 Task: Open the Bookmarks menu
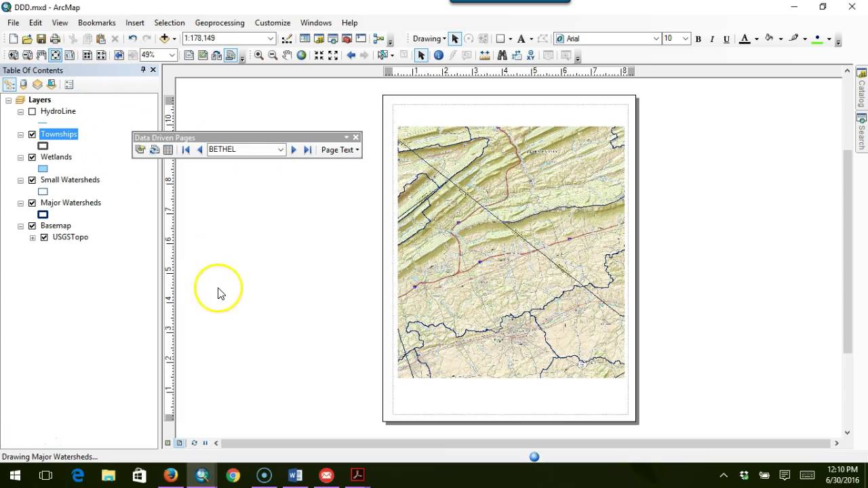pyautogui.click(x=96, y=22)
